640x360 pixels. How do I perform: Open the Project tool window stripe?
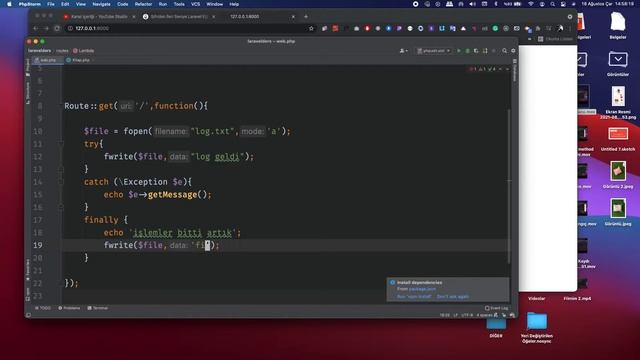coord(28,67)
